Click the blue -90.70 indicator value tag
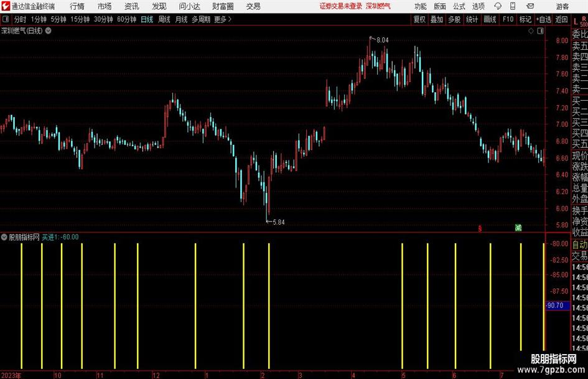 click(558, 306)
